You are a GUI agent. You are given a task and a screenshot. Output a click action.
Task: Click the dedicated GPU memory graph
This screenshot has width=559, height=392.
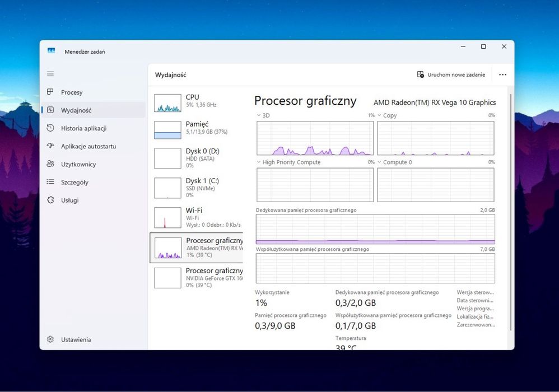[x=375, y=229]
